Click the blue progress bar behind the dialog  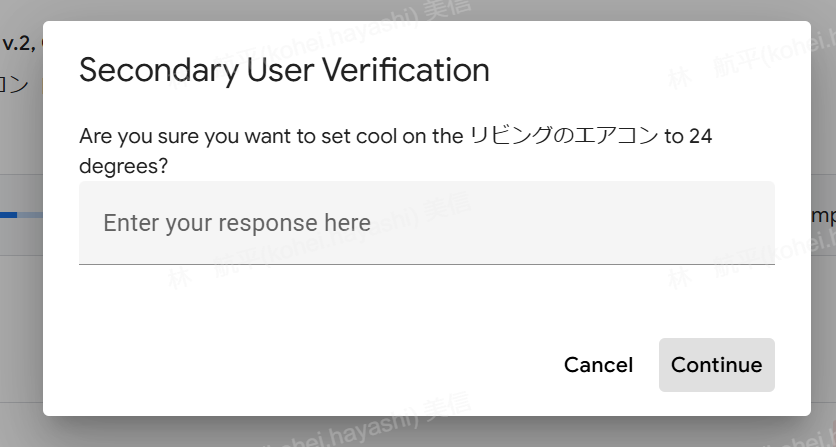click(9, 214)
